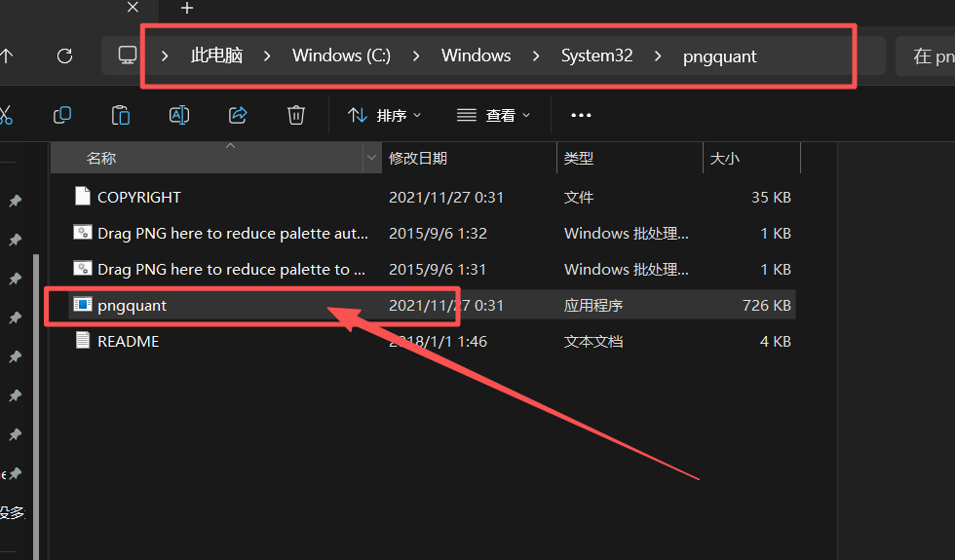Click pngquant breadcrumb in address bar
Screen dimensions: 955x560
pos(720,56)
